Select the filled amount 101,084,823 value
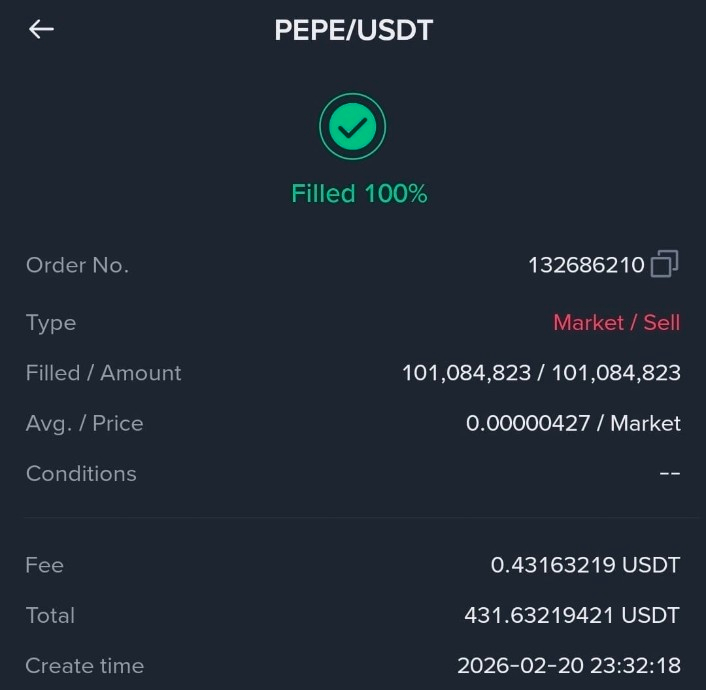The image size is (706, 690). pos(466,373)
